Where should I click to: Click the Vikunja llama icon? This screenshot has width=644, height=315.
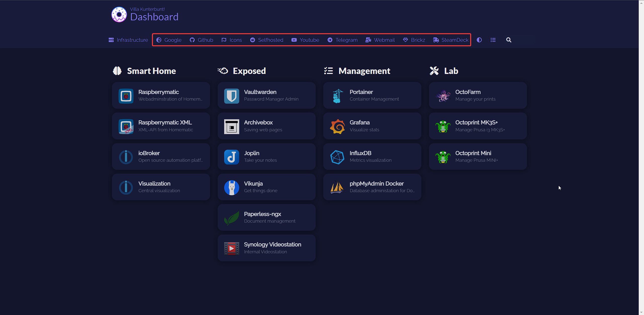(x=231, y=187)
